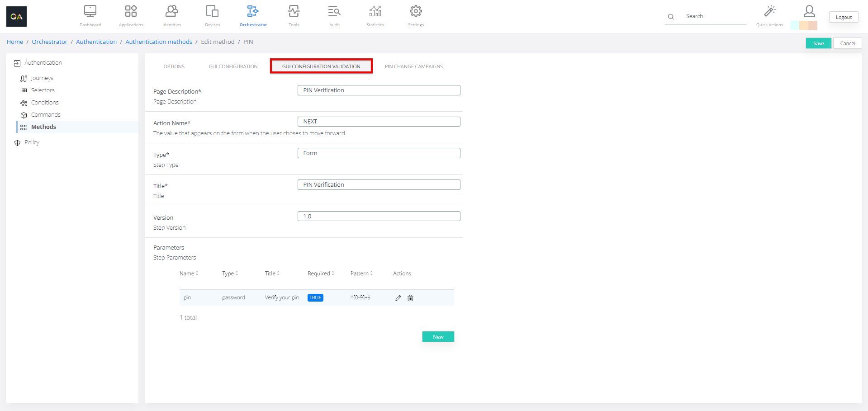Switch to the PIN CHANGE CAMPAIGNS tab
Image resolution: width=868 pixels, height=411 pixels.
pyautogui.click(x=413, y=66)
